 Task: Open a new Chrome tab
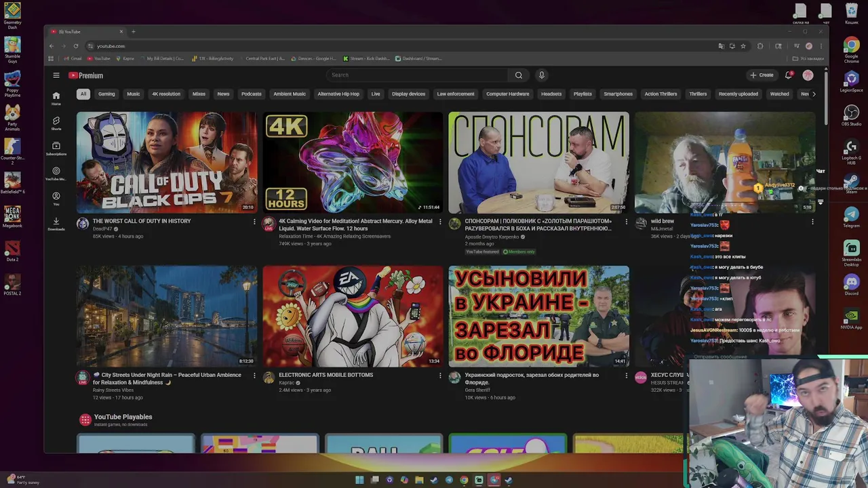133,32
